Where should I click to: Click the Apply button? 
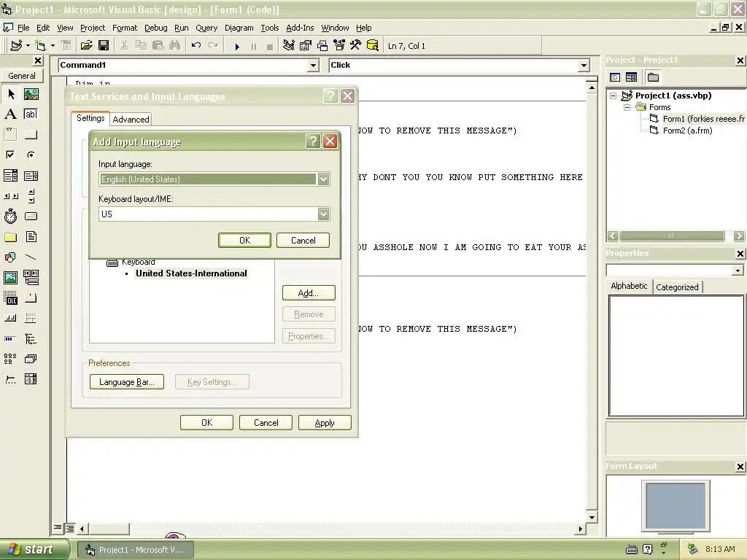pos(325,423)
